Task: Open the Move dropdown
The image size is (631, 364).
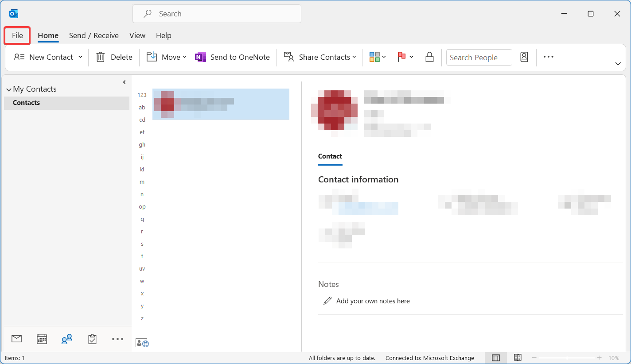Action: 167,57
